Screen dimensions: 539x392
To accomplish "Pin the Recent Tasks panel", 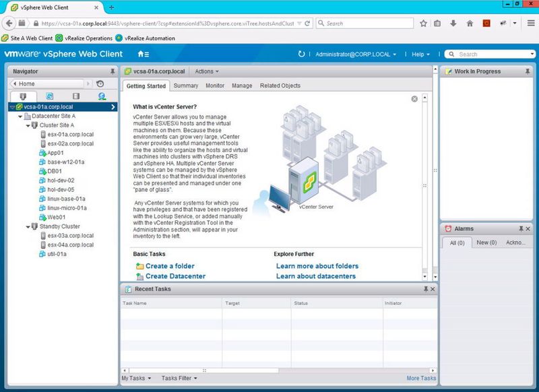I will pos(426,289).
